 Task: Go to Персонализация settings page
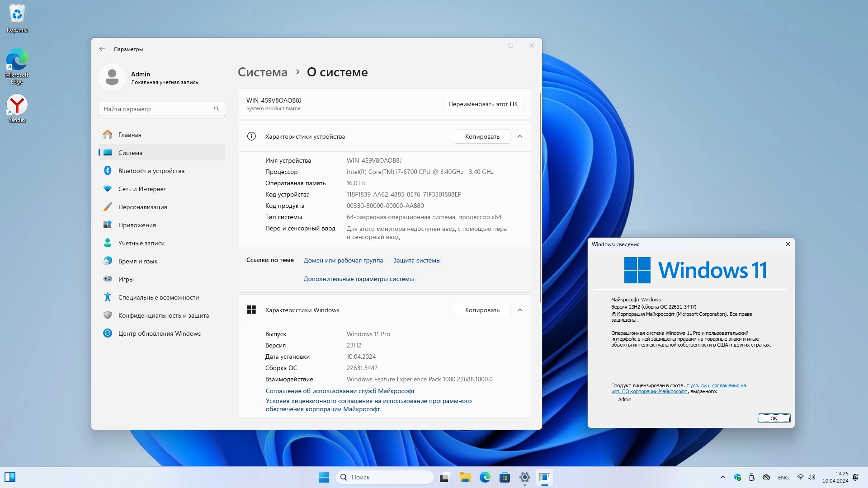point(142,207)
